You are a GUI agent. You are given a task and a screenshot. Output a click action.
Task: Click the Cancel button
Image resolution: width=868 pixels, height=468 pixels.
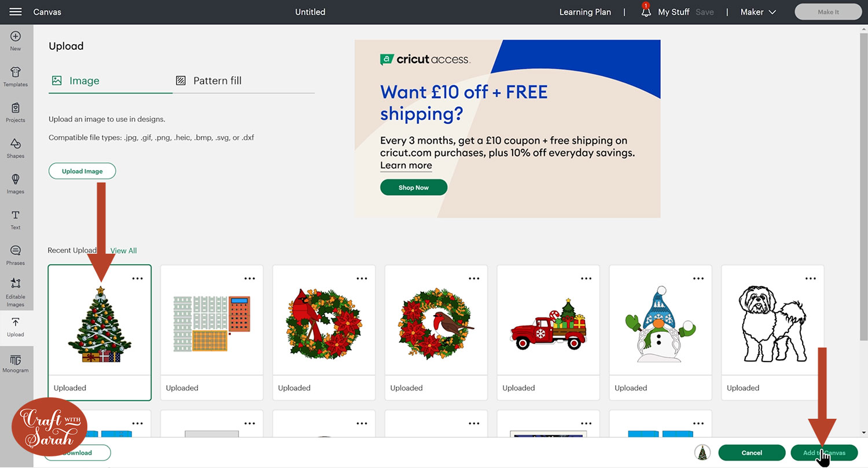coord(752,453)
